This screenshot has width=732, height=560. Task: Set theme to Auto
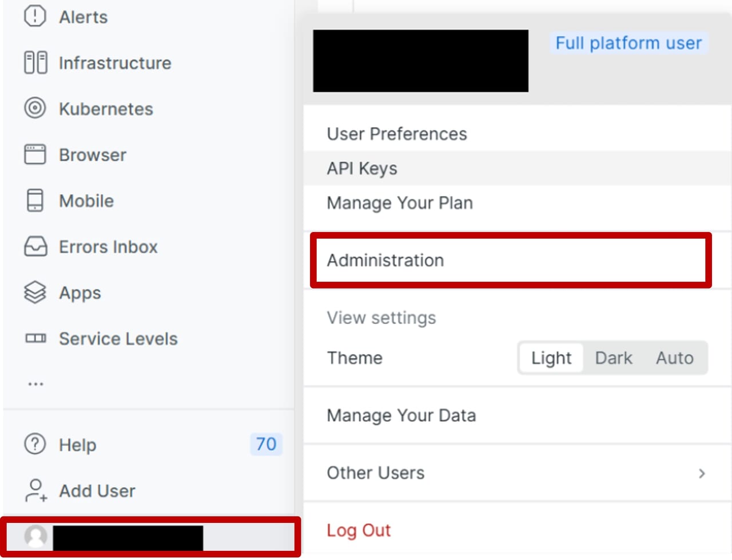pos(675,358)
